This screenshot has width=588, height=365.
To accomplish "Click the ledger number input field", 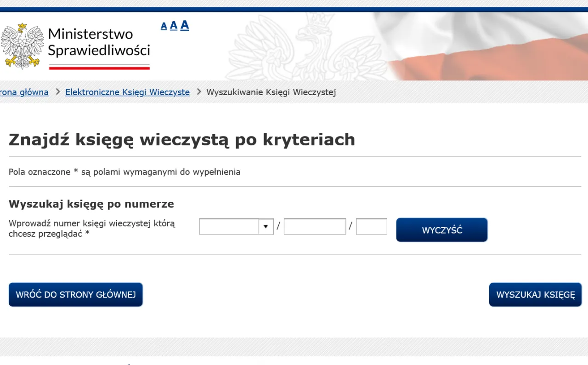I will pos(315,226).
